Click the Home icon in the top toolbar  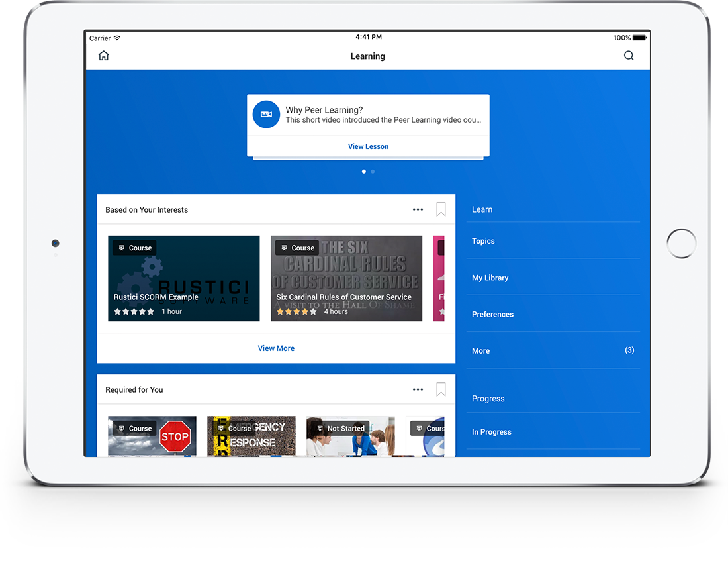pyautogui.click(x=103, y=56)
